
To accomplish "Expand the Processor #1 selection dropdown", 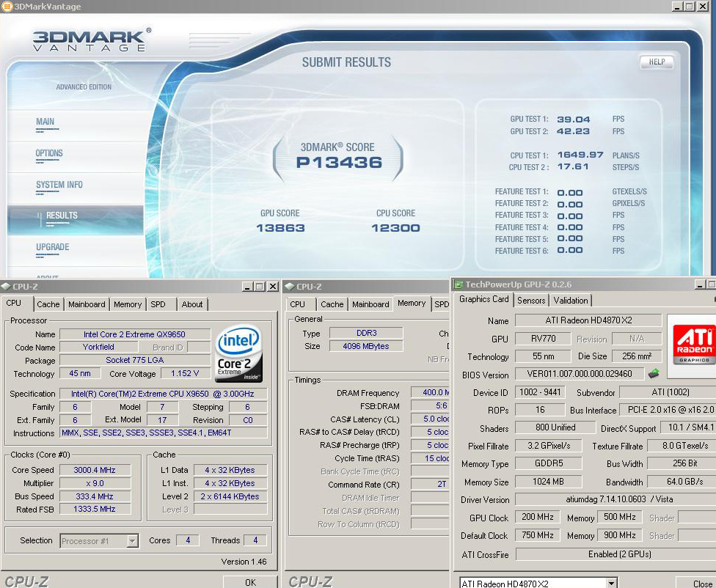I will (133, 541).
